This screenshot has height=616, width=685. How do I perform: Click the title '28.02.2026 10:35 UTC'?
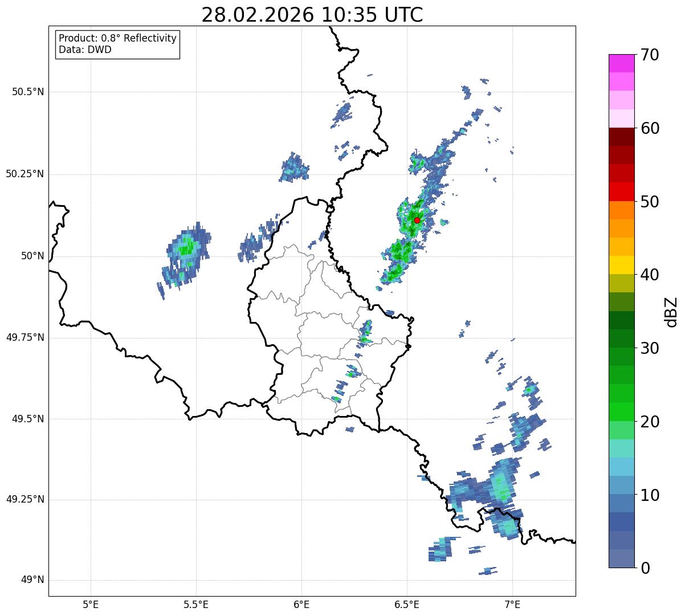point(312,15)
